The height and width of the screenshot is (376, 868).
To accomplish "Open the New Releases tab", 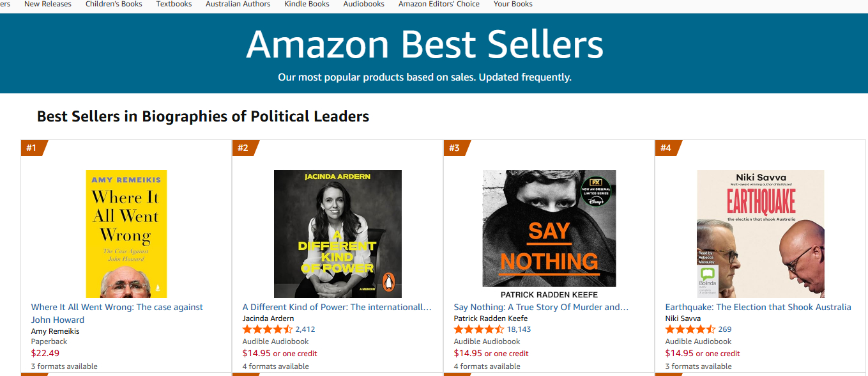I will click(48, 4).
